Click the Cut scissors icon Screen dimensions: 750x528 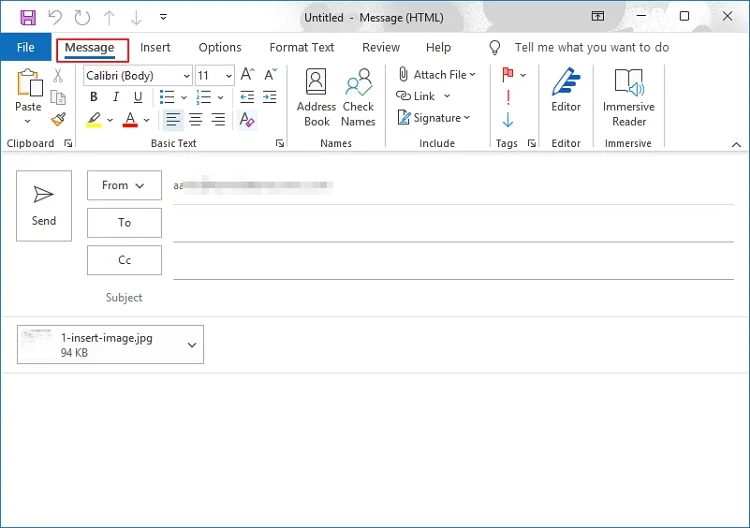click(58, 75)
